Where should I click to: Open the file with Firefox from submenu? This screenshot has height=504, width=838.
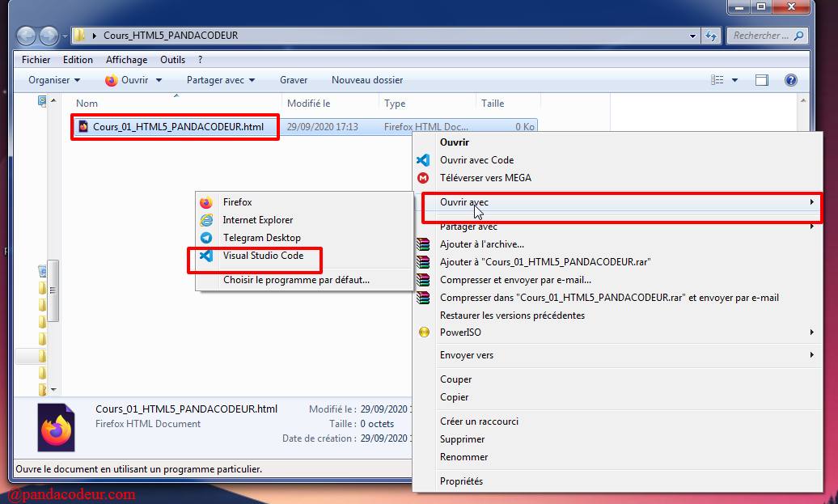237,202
